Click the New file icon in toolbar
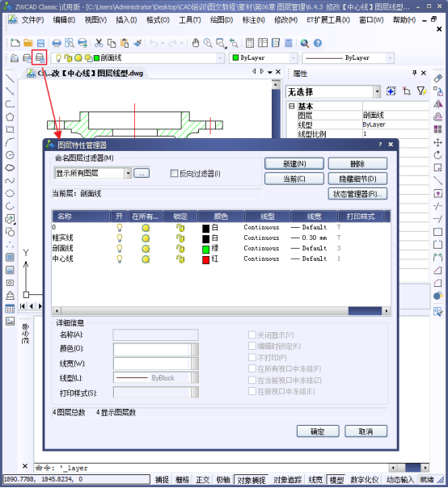The width and height of the screenshot is (448, 488). click(x=15, y=43)
